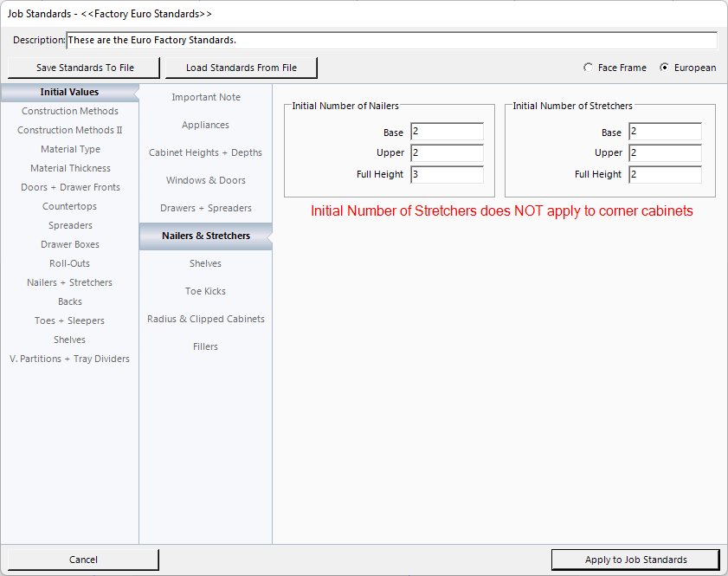
Task: Select the European radio button
Action: coord(665,68)
